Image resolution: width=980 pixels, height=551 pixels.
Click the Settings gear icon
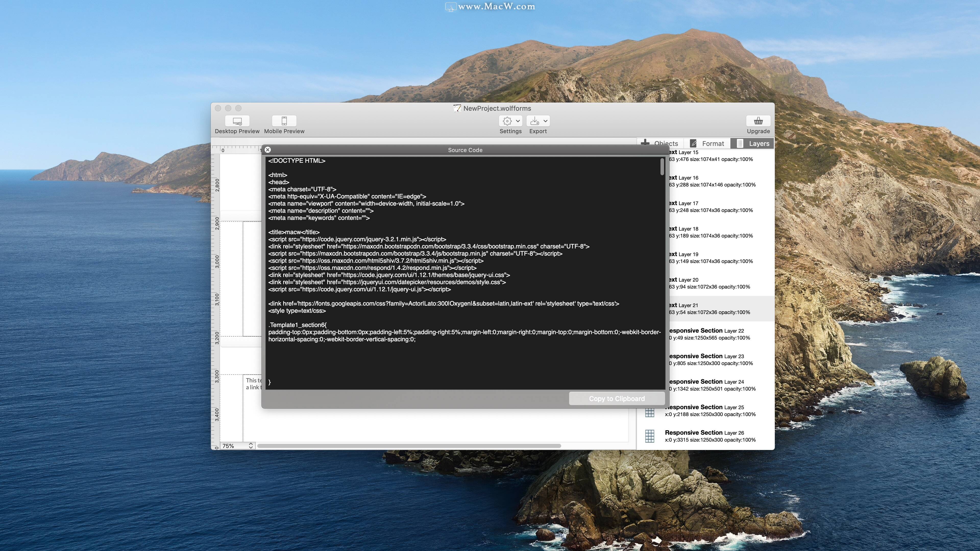507,121
